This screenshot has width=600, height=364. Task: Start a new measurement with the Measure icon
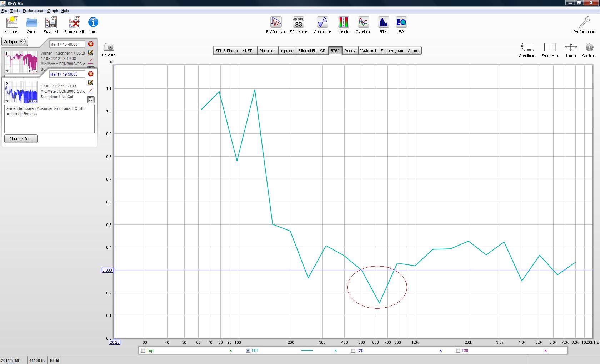pyautogui.click(x=12, y=25)
